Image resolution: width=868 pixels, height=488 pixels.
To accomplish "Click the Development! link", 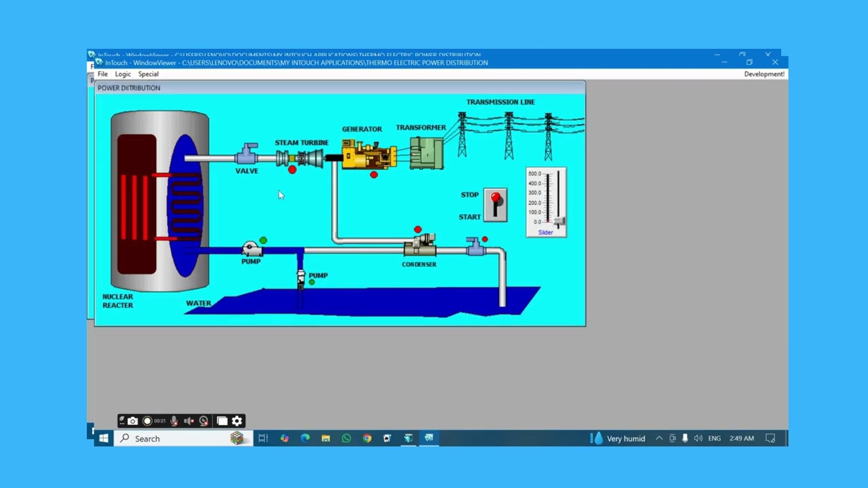I will coord(764,74).
